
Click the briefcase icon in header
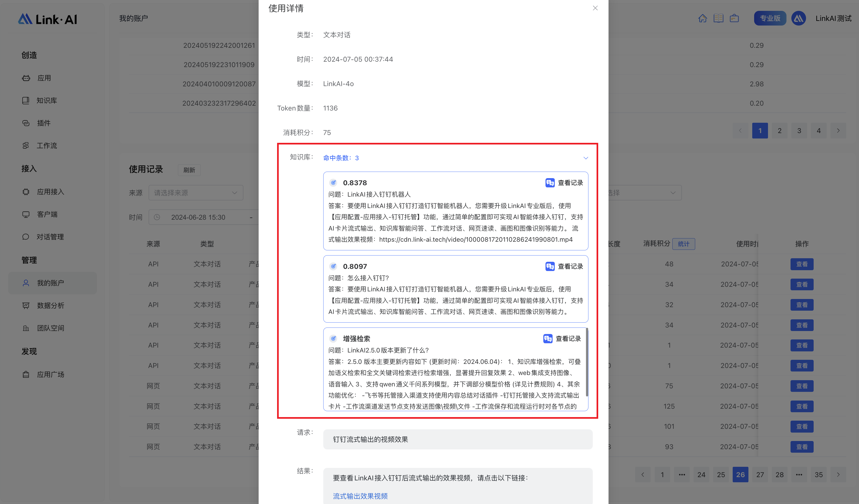pos(734,18)
